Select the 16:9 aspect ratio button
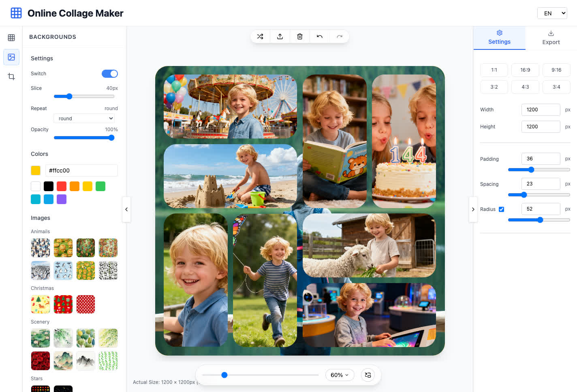Viewport: 577px width, 392px height. click(525, 70)
